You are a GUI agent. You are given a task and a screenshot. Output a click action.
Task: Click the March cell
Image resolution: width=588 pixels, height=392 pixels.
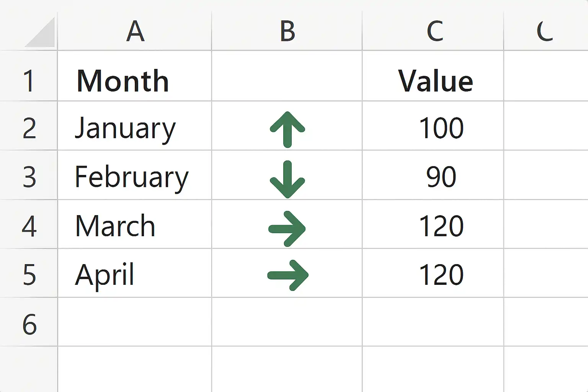[135, 224]
